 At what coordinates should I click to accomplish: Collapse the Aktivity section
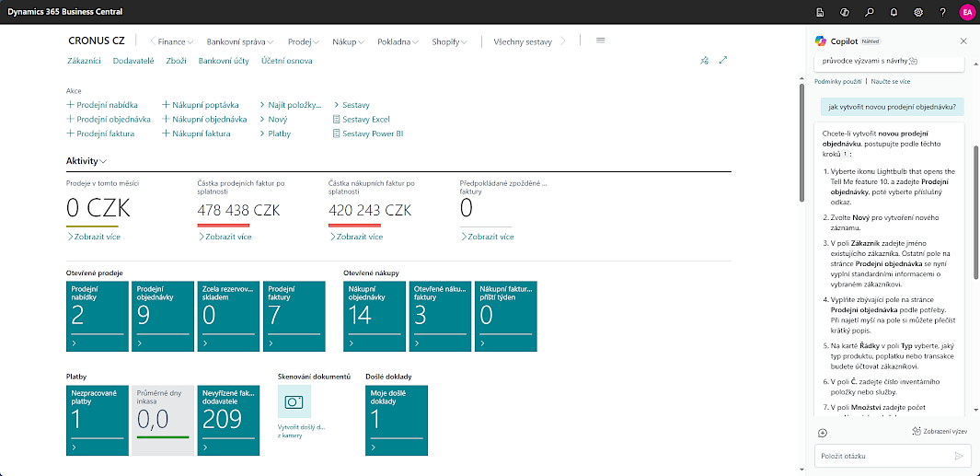tap(86, 161)
